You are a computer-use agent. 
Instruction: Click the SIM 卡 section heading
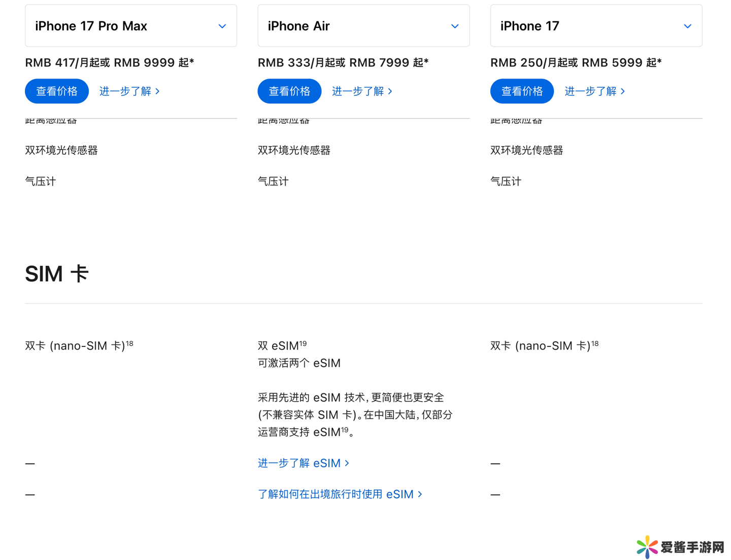point(57,274)
